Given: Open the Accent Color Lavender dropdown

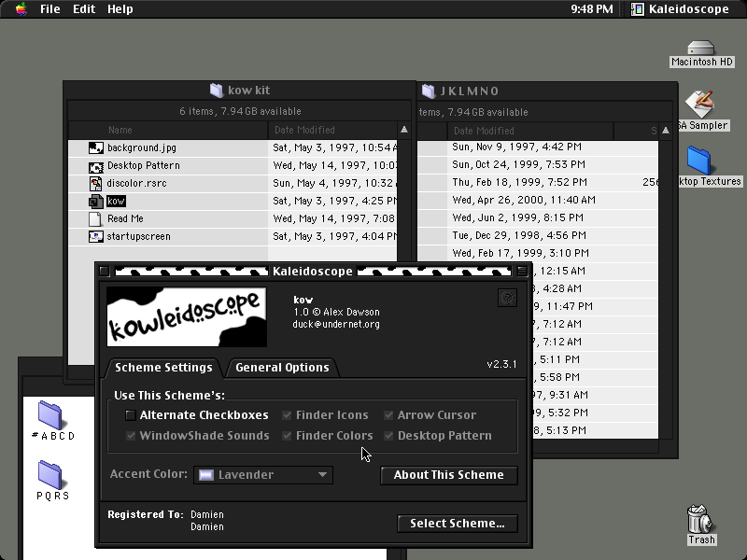Looking at the screenshot, I should [x=263, y=475].
